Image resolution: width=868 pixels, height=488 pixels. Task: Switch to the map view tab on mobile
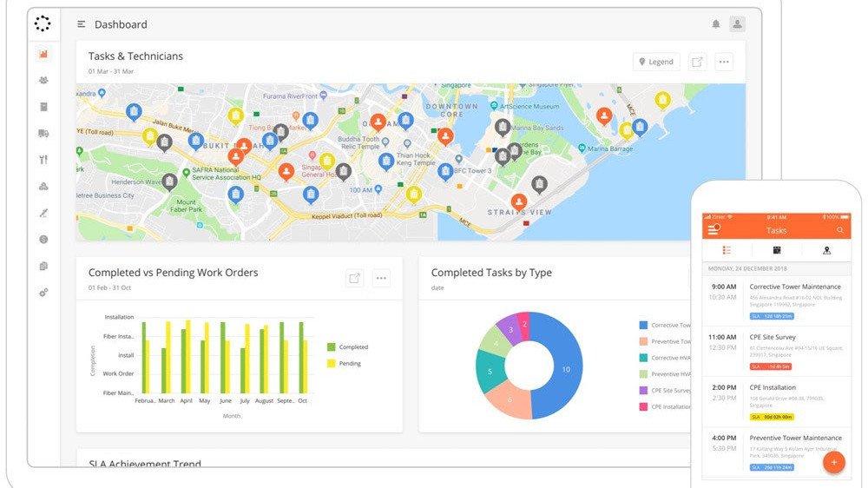tap(826, 251)
